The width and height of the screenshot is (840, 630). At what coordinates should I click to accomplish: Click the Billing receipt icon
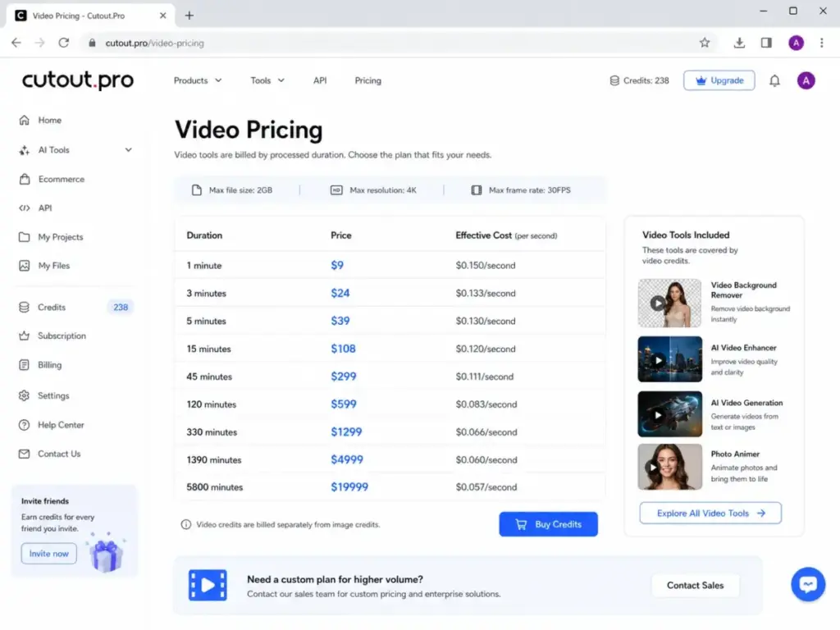[24, 365]
